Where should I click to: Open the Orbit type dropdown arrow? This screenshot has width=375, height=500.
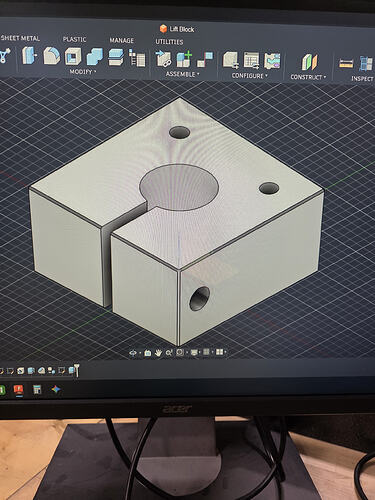pyautogui.click(x=140, y=353)
